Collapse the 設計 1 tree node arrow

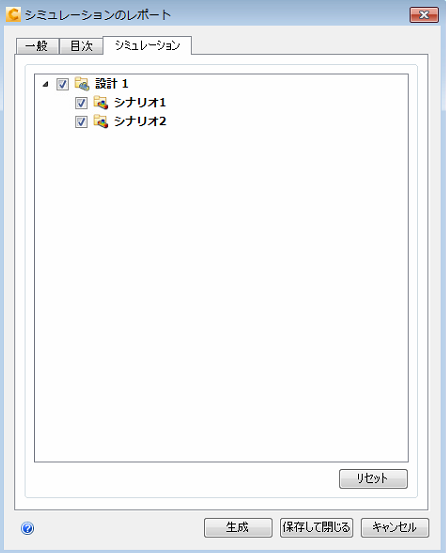pyautogui.click(x=45, y=84)
